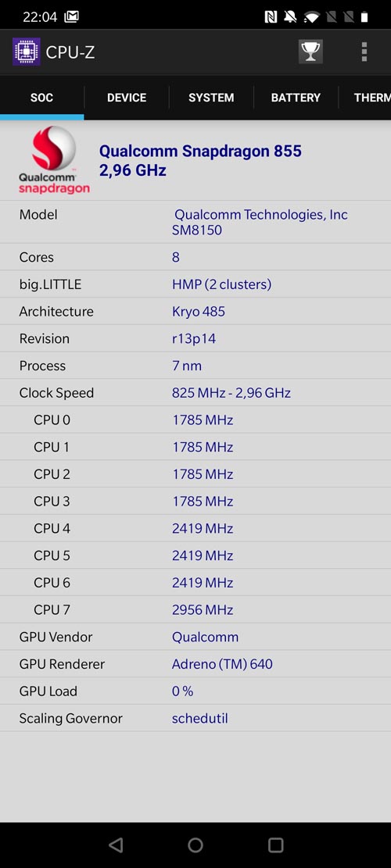
Task: Switch to the SYSTEM tab
Action: pyautogui.click(x=211, y=98)
